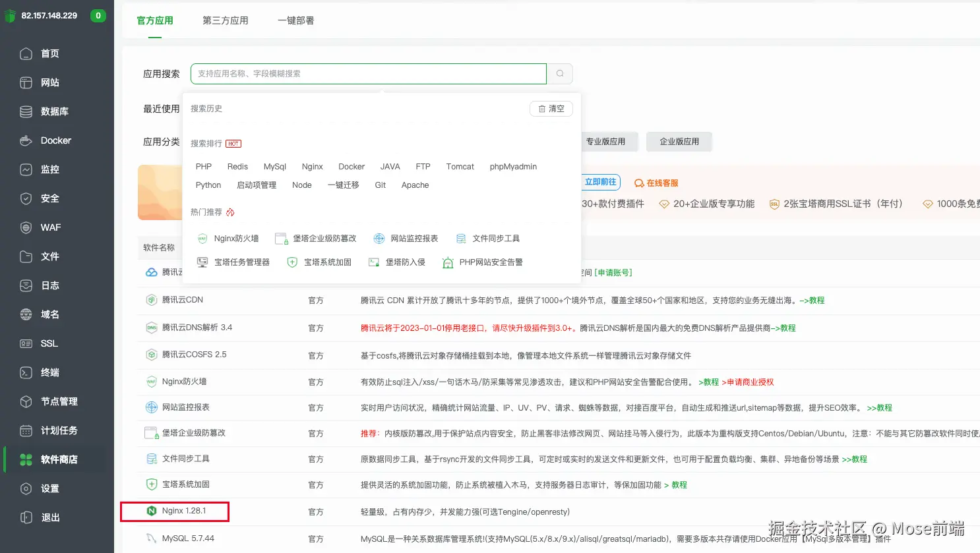Click the 网站监控报表 icon in hot recommendations
The width and height of the screenshot is (980, 553).
(379, 239)
